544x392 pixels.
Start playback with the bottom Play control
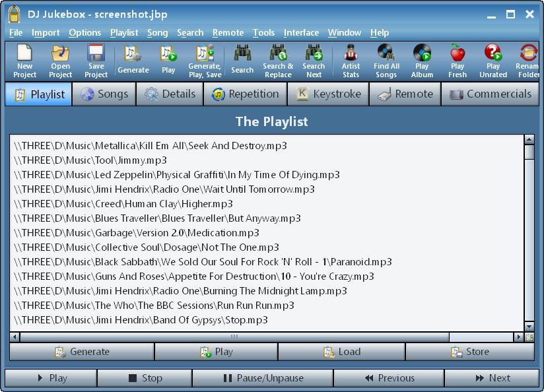point(51,377)
